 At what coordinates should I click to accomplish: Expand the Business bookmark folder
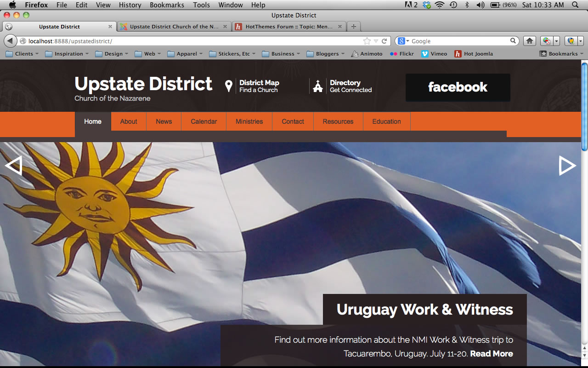(x=281, y=54)
